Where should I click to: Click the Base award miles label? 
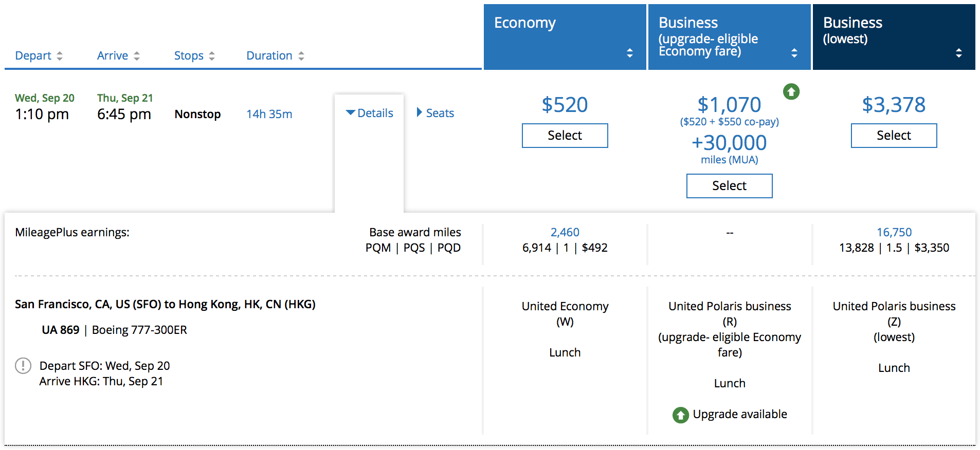tap(415, 232)
